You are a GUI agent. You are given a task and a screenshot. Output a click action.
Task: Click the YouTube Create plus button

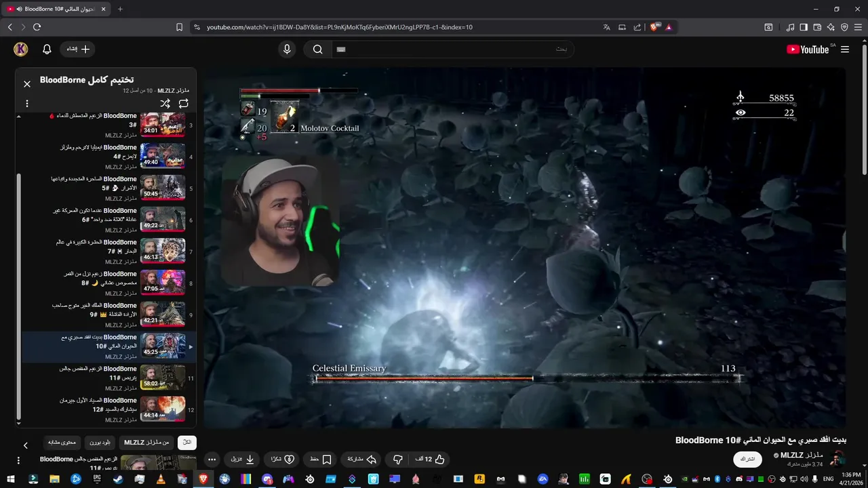pos(78,49)
